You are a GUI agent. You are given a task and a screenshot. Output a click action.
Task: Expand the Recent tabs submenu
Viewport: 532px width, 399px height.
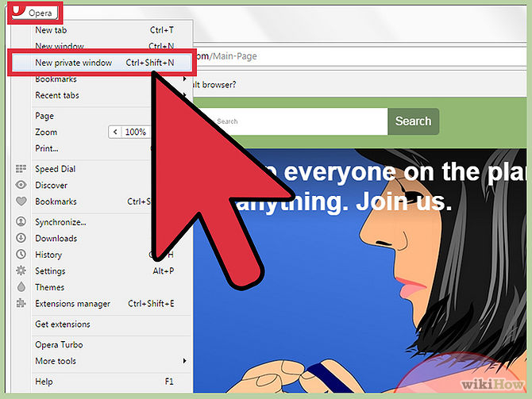click(x=185, y=95)
